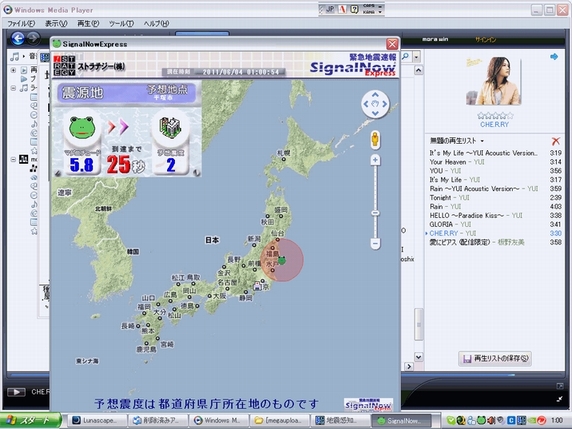Open the search options dropdown arrow
This screenshot has width=572, height=429.
coord(416,57)
